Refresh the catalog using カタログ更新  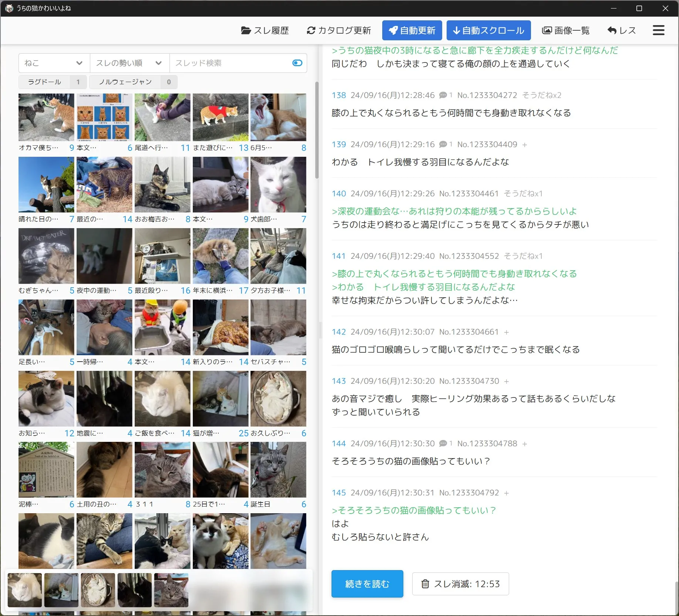point(339,30)
